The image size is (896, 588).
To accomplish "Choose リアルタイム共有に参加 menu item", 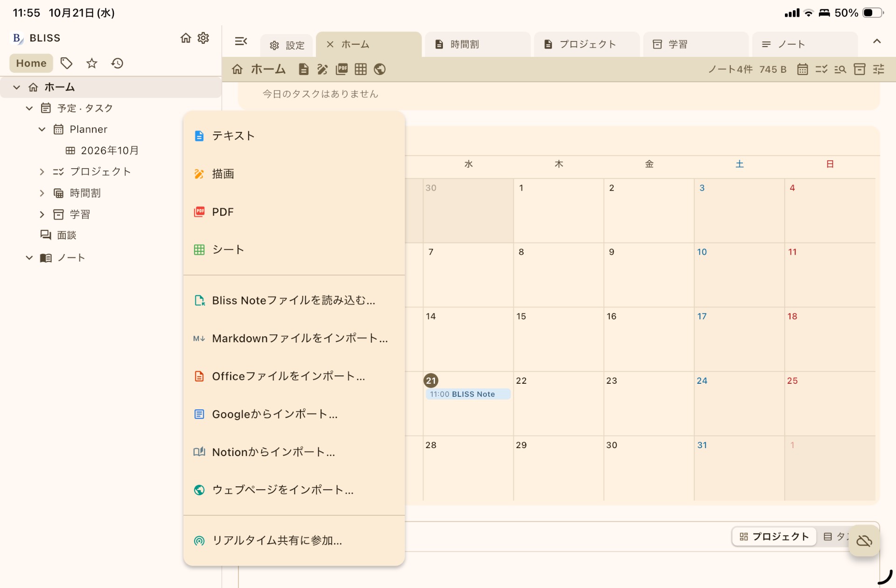I will click(294, 540).
